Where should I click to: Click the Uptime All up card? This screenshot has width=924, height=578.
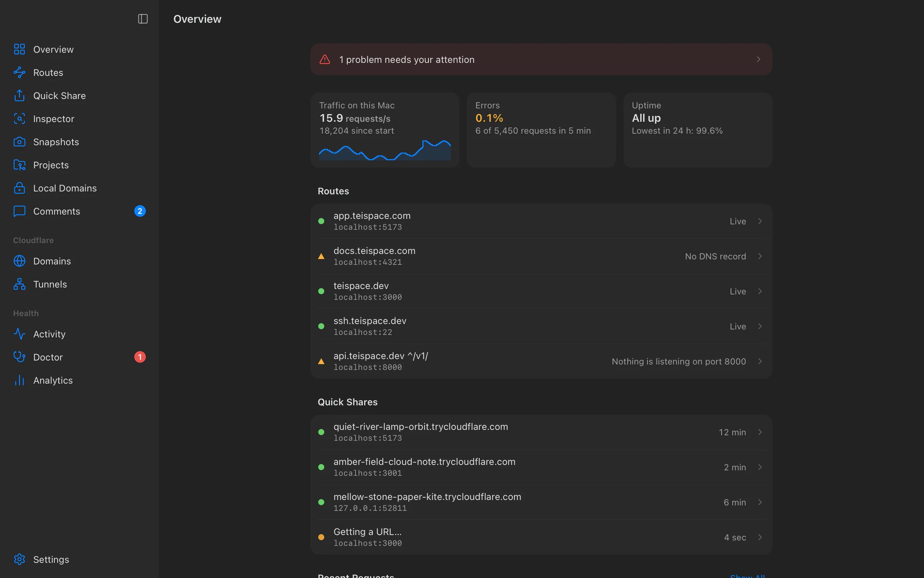pyautogui.click(x=698, y=130)
